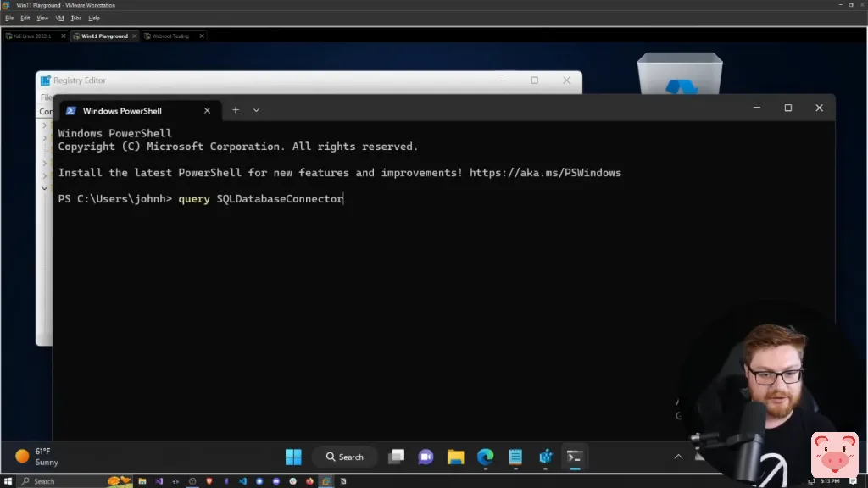
Task: Close the Windows PowerShell terminal tab
Action: 207,111
